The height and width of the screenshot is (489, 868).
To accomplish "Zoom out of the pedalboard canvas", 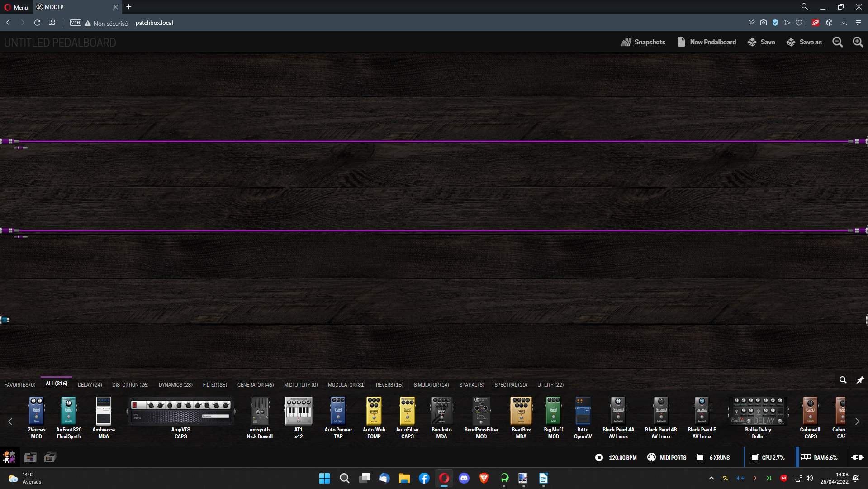I will [x=838, y=42].
